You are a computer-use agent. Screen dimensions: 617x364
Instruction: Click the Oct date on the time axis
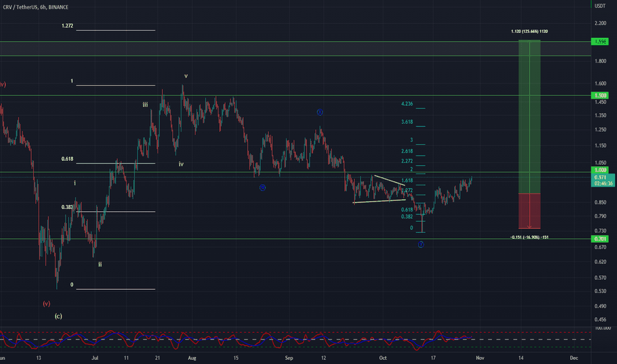coord(383,357)
